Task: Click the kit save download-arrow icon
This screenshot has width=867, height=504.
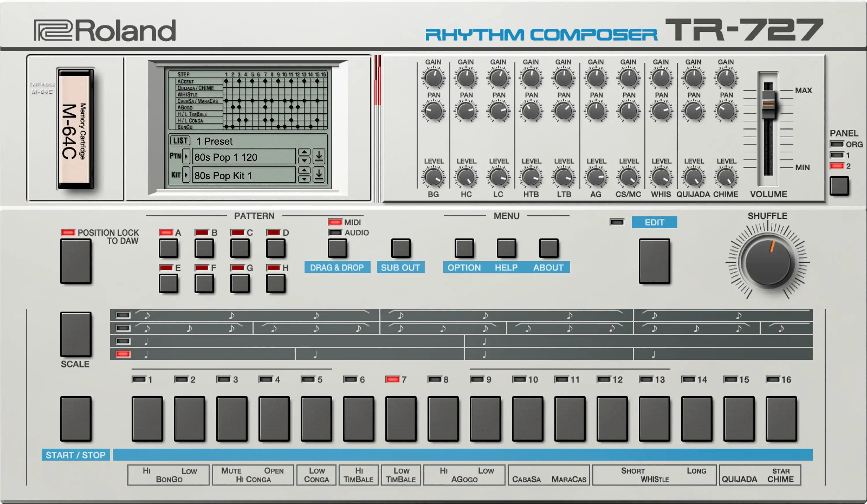Action: coord(319,175)
